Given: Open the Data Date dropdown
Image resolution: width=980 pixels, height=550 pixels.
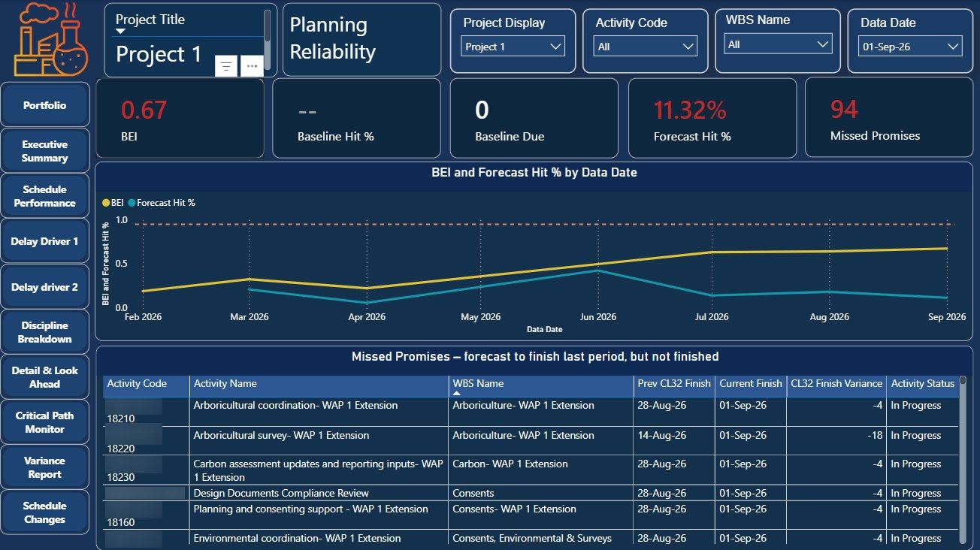Looking at the screenshot, I should coord(910,47).
